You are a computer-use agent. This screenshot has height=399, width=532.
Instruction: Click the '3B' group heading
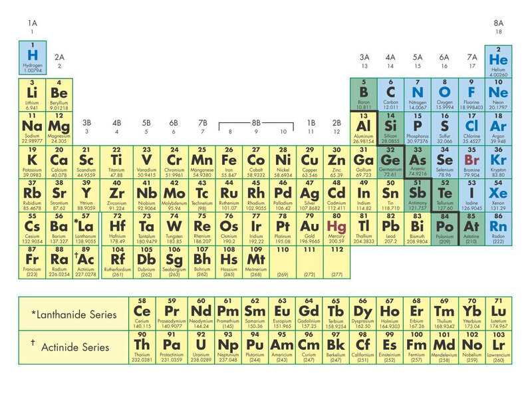point(87,122)
